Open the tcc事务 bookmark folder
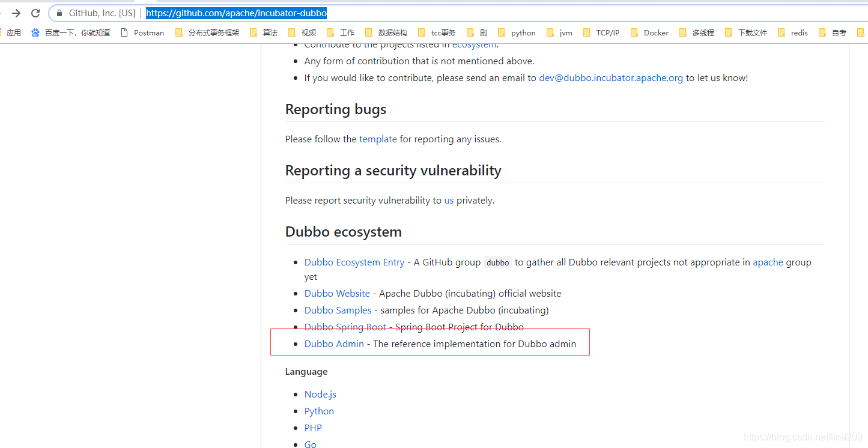This screenshot has width=868, height=448. tap(437, 33)
